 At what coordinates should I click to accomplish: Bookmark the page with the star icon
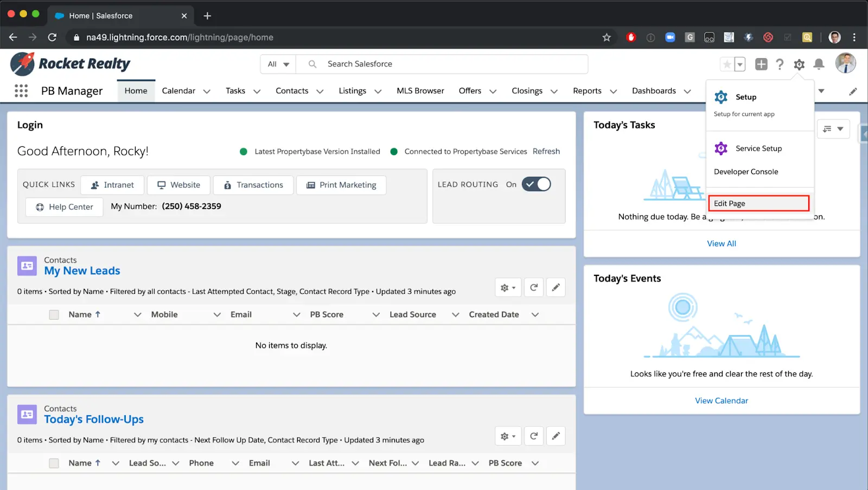tap(607, 37)
